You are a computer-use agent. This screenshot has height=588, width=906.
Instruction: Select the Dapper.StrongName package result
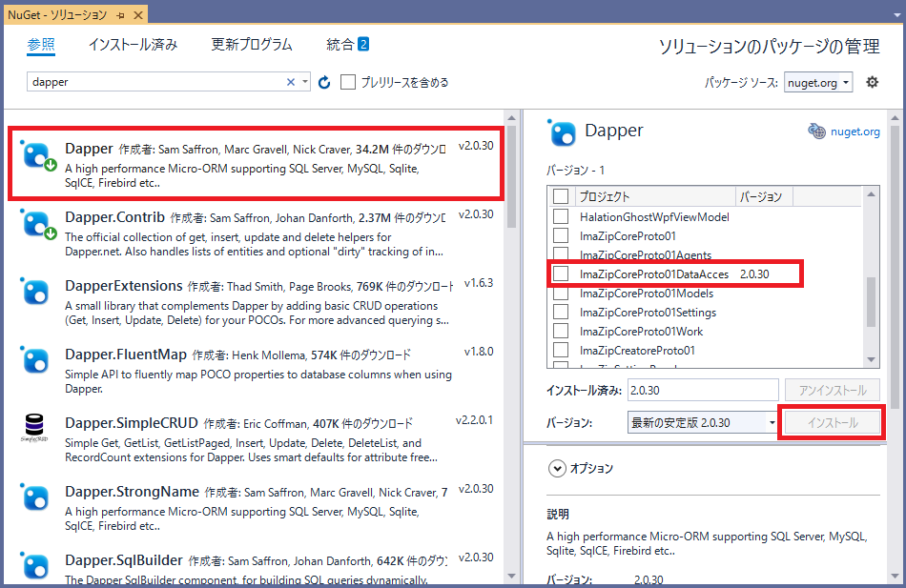click(x=255, y=510)
